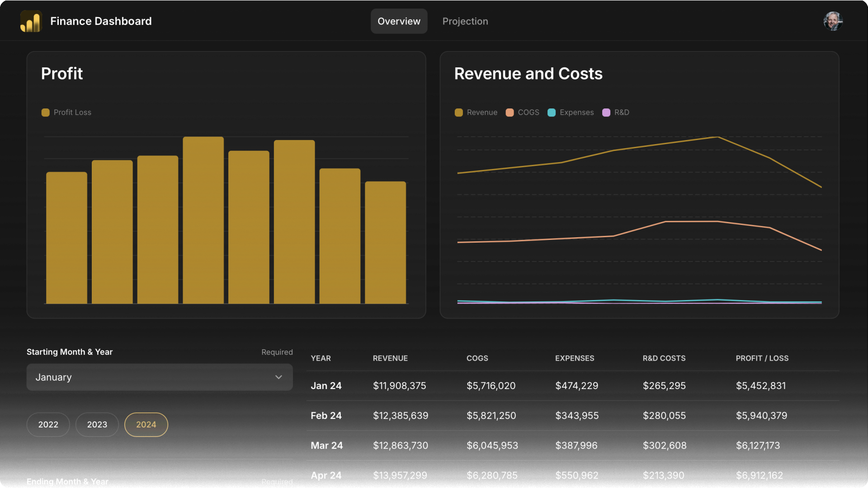Screen dimensions: 868x488
Task: Open the user profile avatar
Action: (x=833, y=21)
